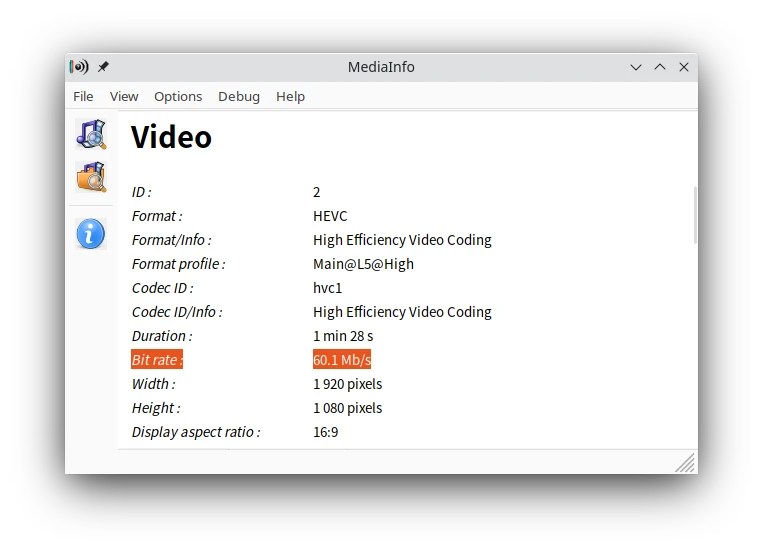This screenshot has width=763, height=551.
Task: Maximize the MediaInfo window
Action: coord(660,67)
